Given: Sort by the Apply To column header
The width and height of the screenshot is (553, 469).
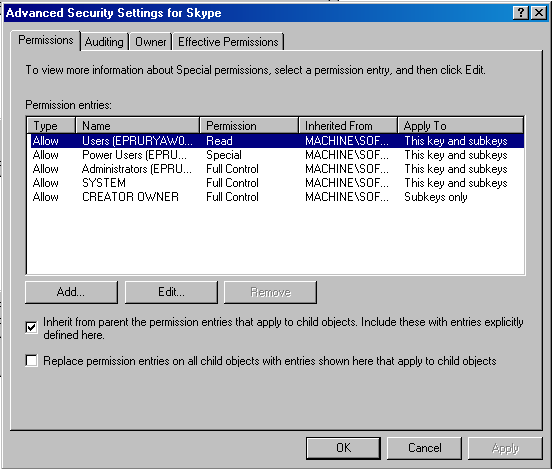Looking at the screenshot, I should tap(460, 126).
